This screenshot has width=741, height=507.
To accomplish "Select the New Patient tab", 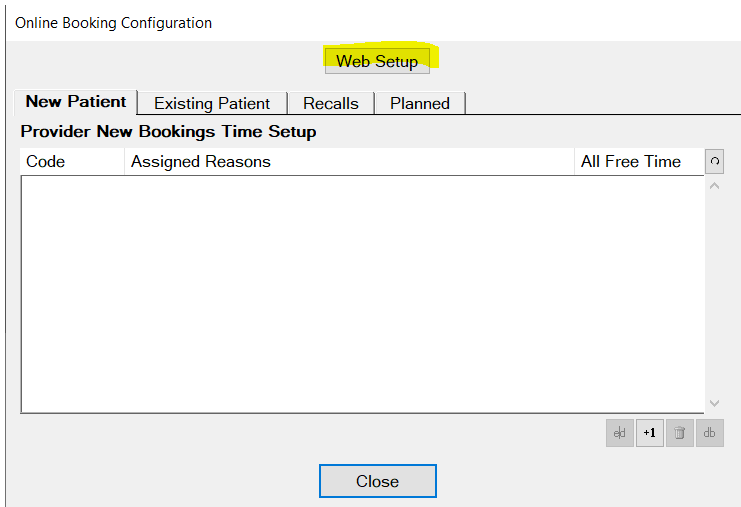I will pos(76,102).
